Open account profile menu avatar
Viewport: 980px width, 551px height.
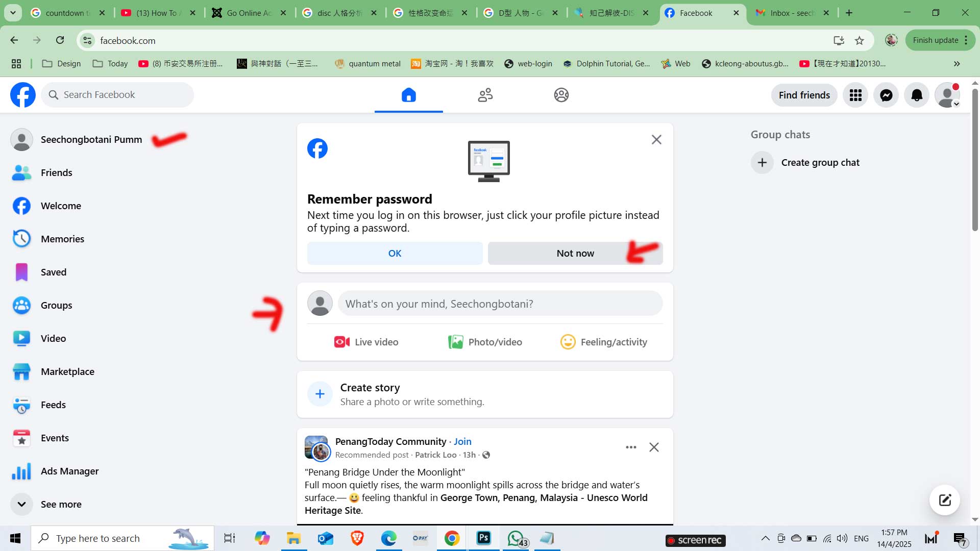(x=947, y=95)
